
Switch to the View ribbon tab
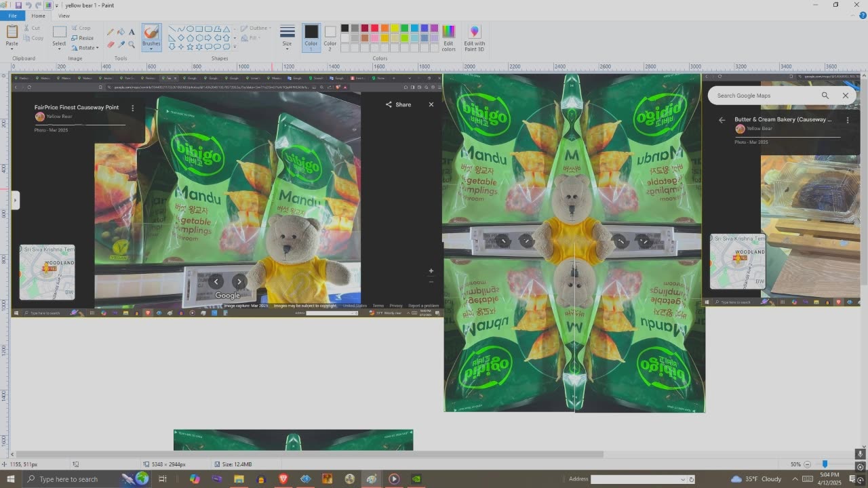64,16
